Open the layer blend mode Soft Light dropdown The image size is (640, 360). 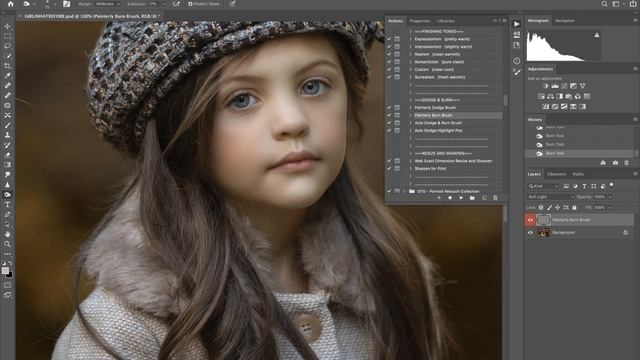(x=551, y=197)
